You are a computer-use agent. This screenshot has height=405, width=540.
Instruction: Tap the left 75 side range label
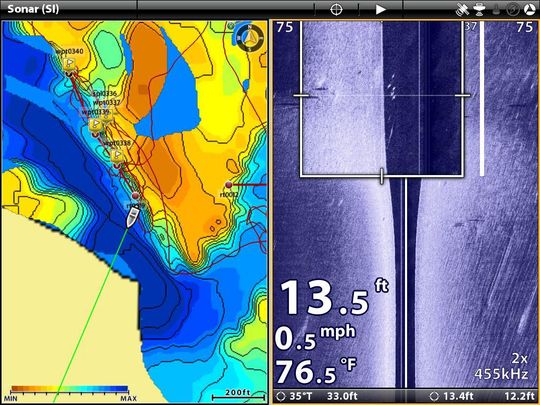pos(285,27)
